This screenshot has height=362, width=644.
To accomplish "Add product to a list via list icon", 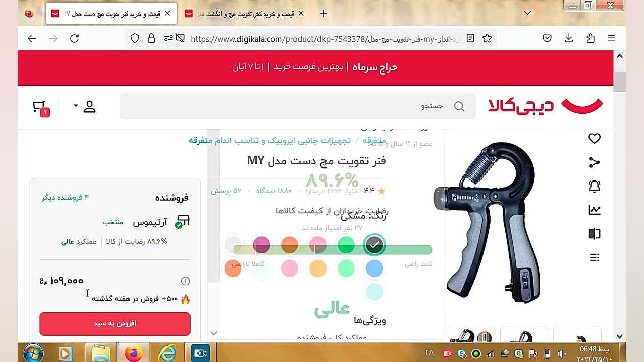I will (x=594, y=257).
